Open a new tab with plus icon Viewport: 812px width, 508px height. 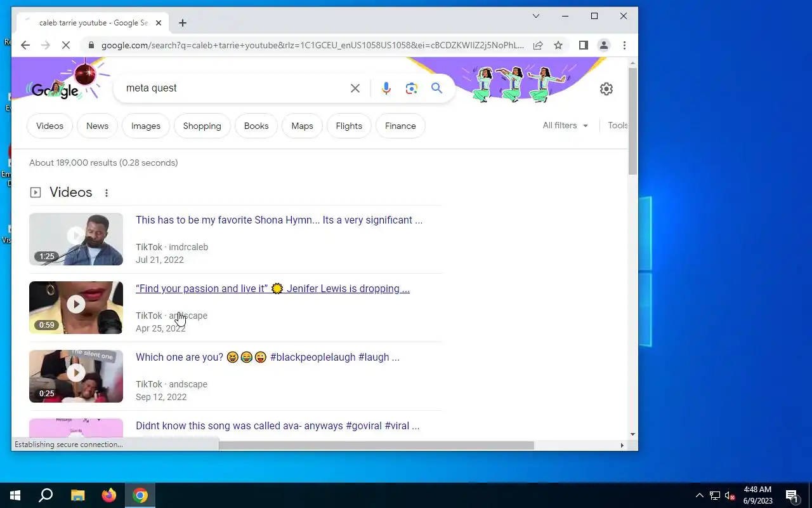click(183, 23)
